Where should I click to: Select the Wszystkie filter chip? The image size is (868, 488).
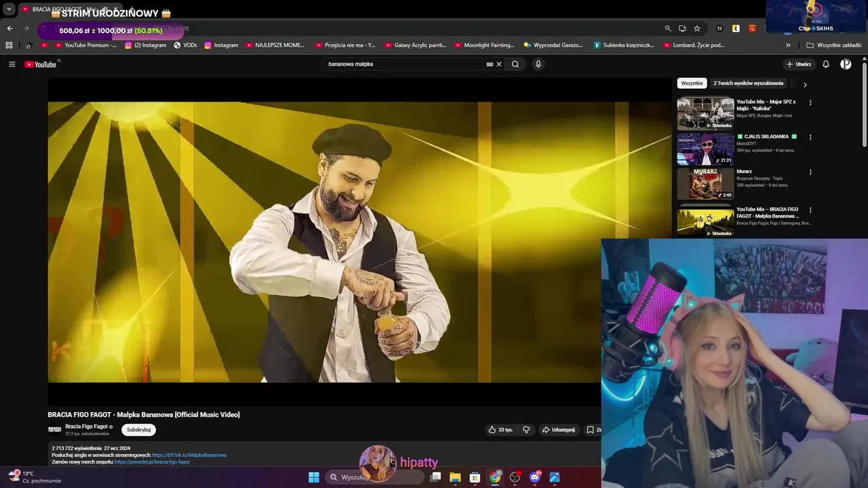pos(692,83)
